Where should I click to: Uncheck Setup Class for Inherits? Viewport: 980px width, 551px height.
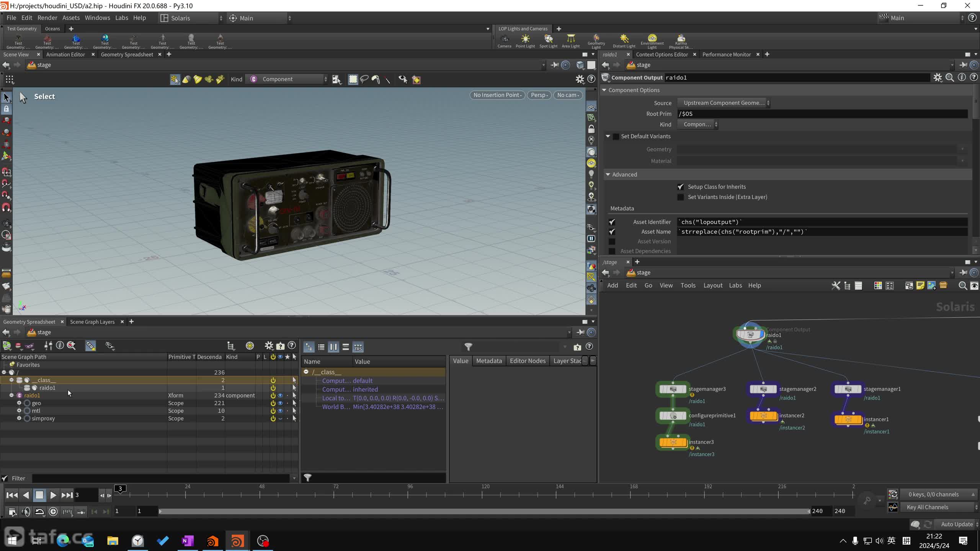680,187
